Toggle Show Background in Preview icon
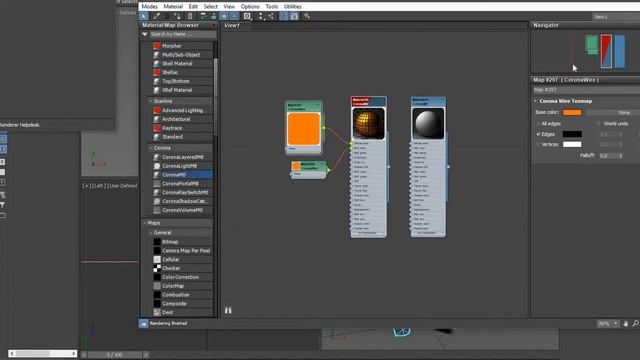 (x=234, y=16)
